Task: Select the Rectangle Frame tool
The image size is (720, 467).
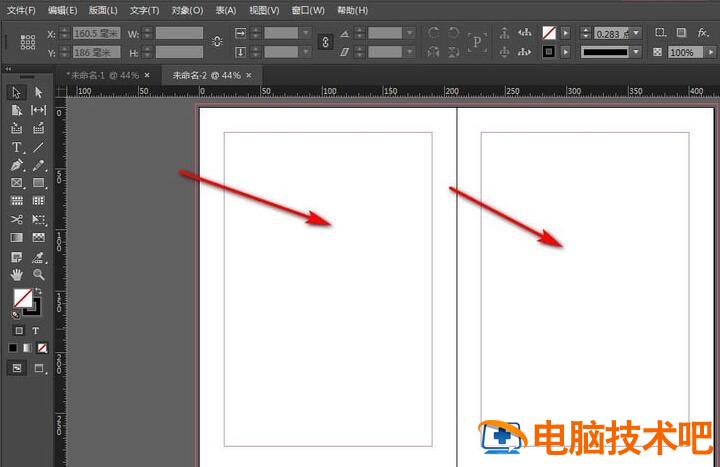Action: pyautogui.click(x=17, y=183)
